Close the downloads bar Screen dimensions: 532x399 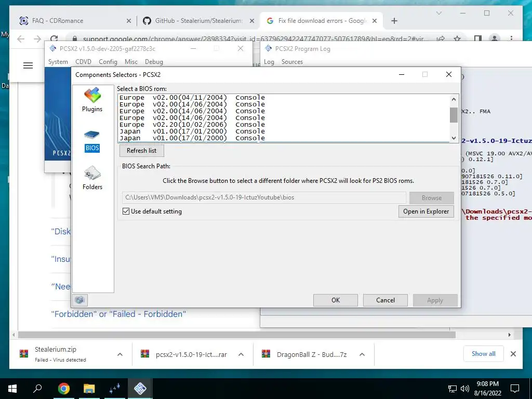coord(513,354)
